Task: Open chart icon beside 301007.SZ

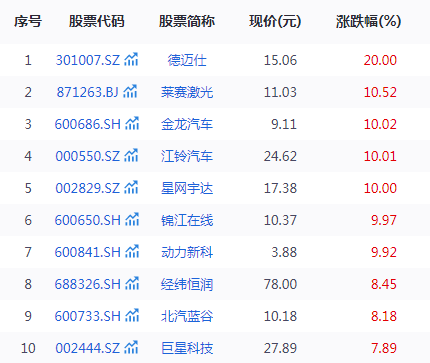Action: point(131,59)
